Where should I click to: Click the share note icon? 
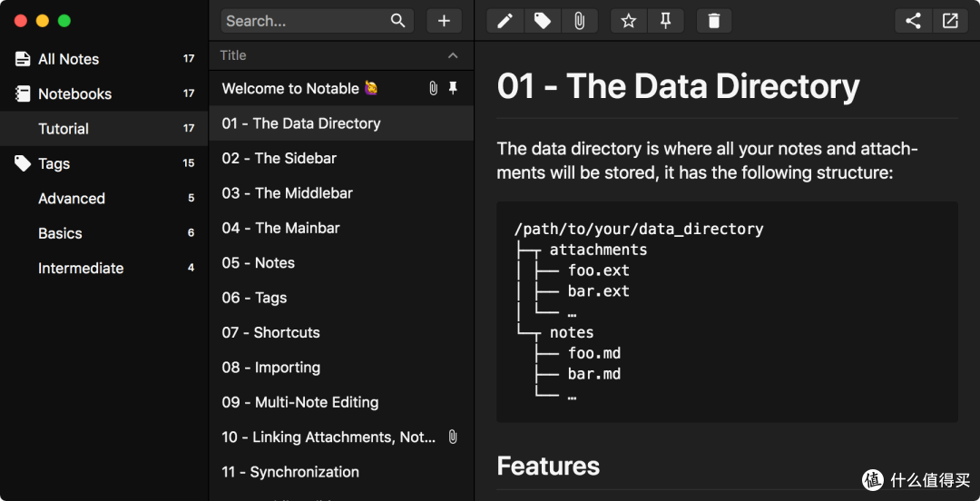913,21
